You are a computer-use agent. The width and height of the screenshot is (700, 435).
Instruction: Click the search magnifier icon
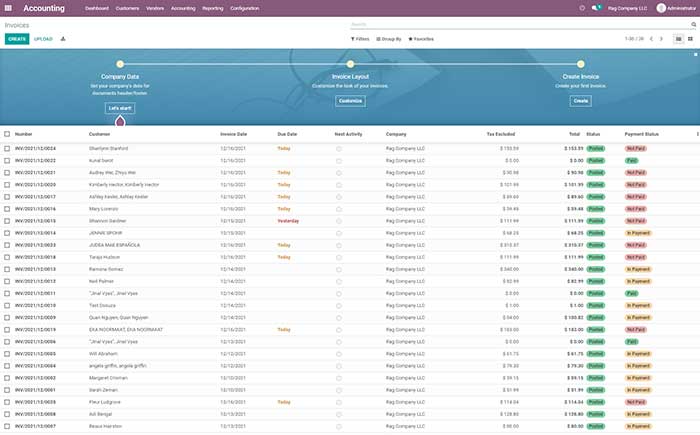[x=694, y=25]
